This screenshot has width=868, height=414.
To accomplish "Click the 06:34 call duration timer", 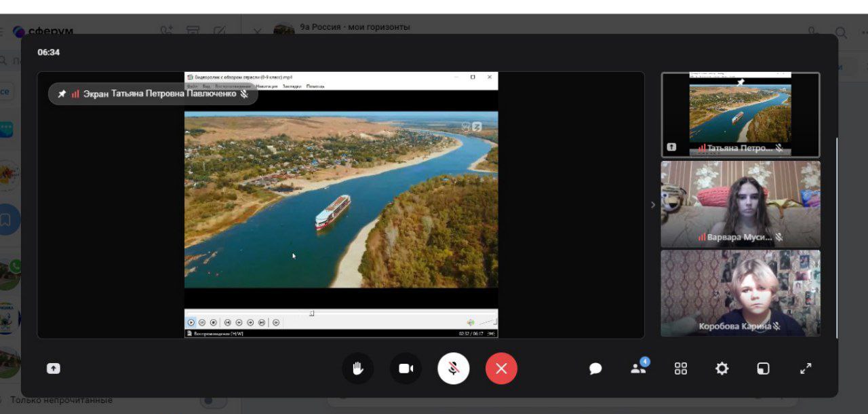I will coord(49,52).
